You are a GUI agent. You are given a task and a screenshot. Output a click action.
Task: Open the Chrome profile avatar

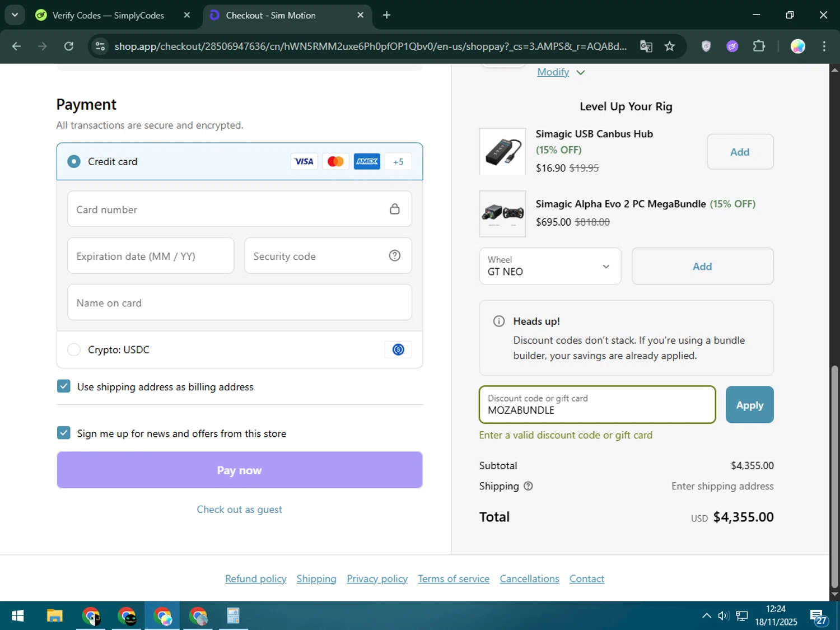798,46
